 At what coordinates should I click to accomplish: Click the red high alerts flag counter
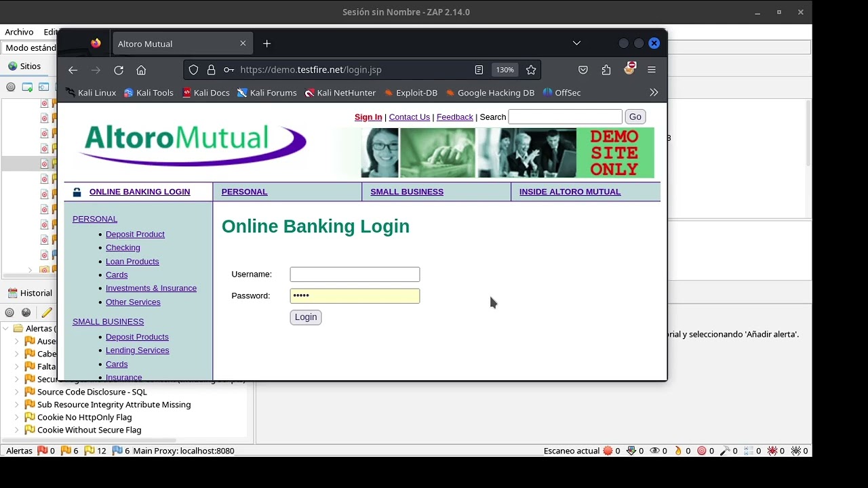click(46, 451)
